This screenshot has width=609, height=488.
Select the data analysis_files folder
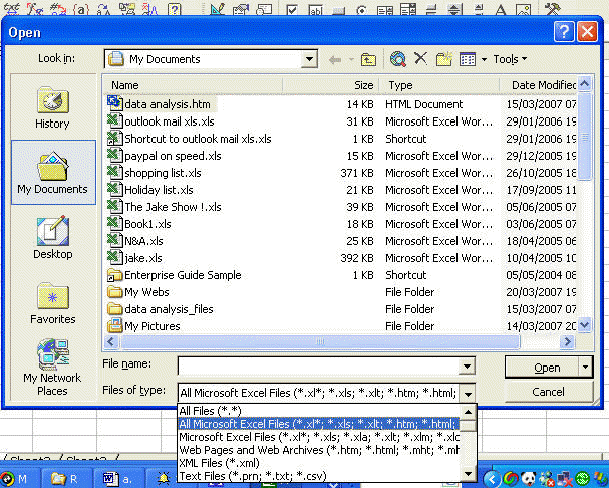[169, 309]
